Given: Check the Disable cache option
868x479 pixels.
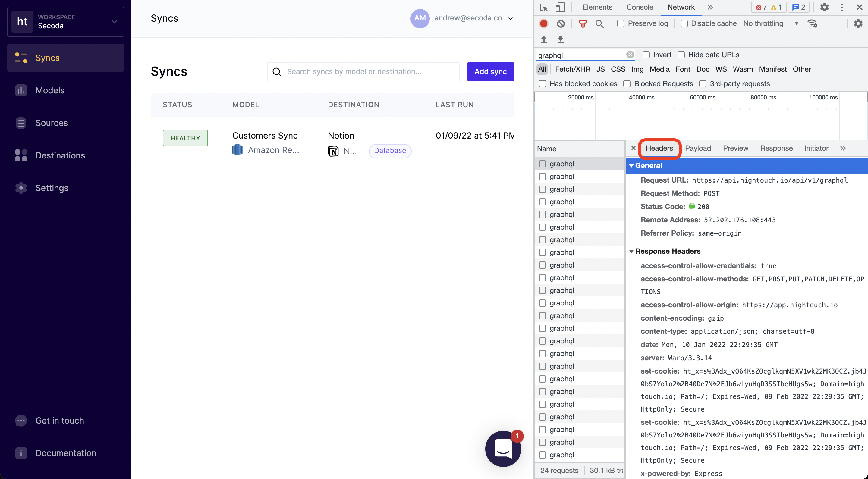Looking at the screenshot, I should coord(684,23).
